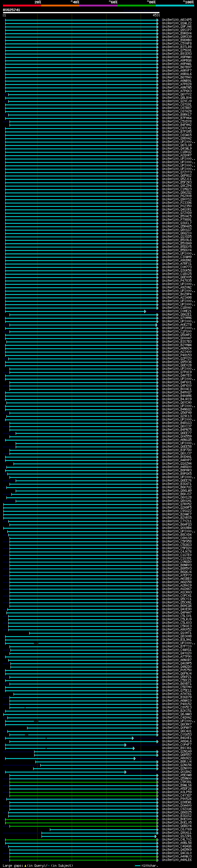This screenshot has width=197, height=868.
Task: Click the Large gaps legend text
Action: click(x=38, y=865)
